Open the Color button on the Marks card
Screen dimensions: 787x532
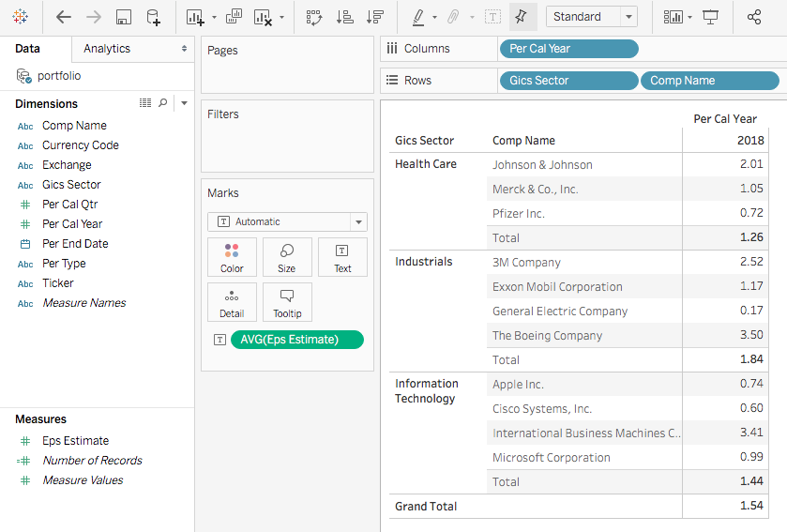coord(232,257)
